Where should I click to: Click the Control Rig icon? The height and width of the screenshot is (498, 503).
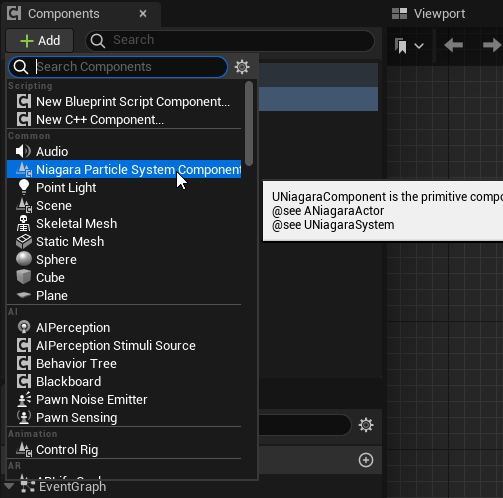coord(24,449)
